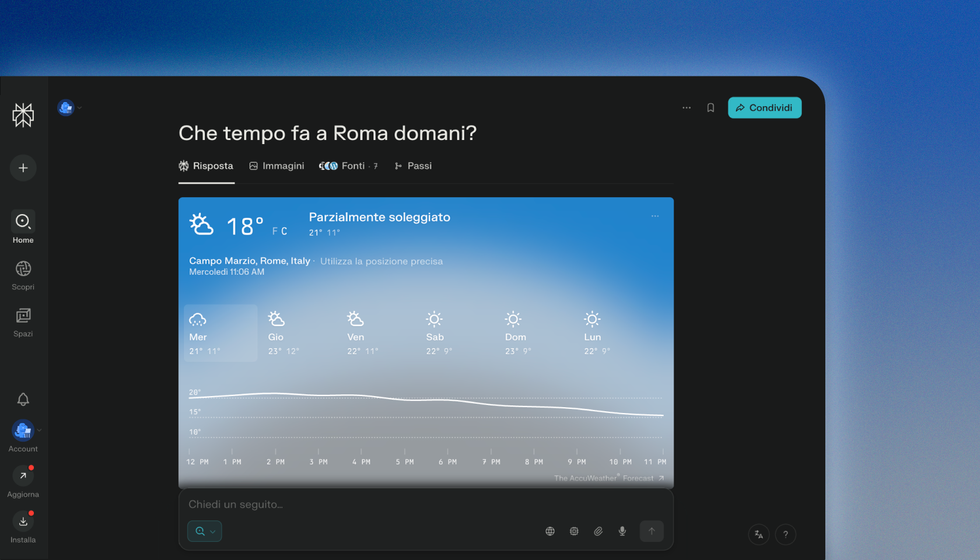Image resolution: width=980 pixels, height=560 pixels.
Task: Open Spazi spaces section
Action: click(x=23, y=322)
